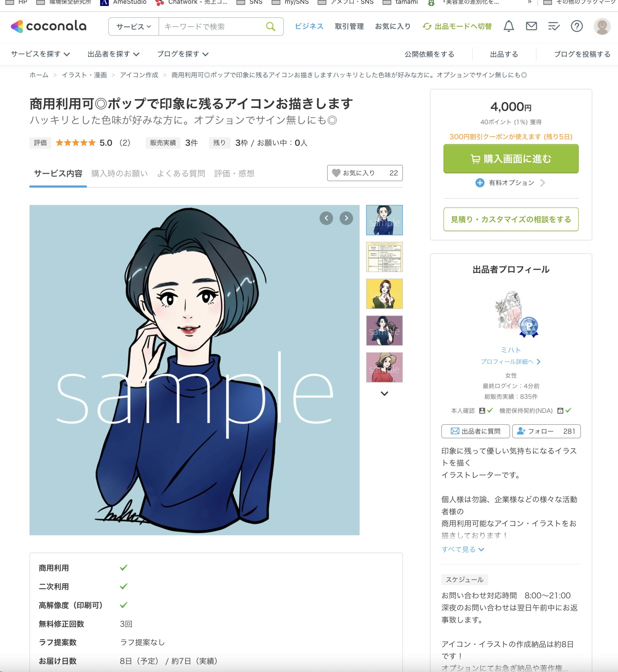Switch to 出品モード via the toggle link
Image resolution: width=618 pixels, height=672 pixels.
click(457, 26)
